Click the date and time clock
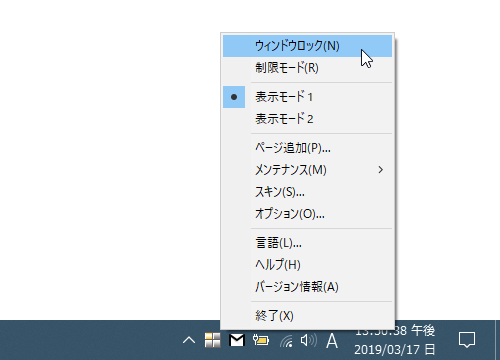 coord(395,341)
